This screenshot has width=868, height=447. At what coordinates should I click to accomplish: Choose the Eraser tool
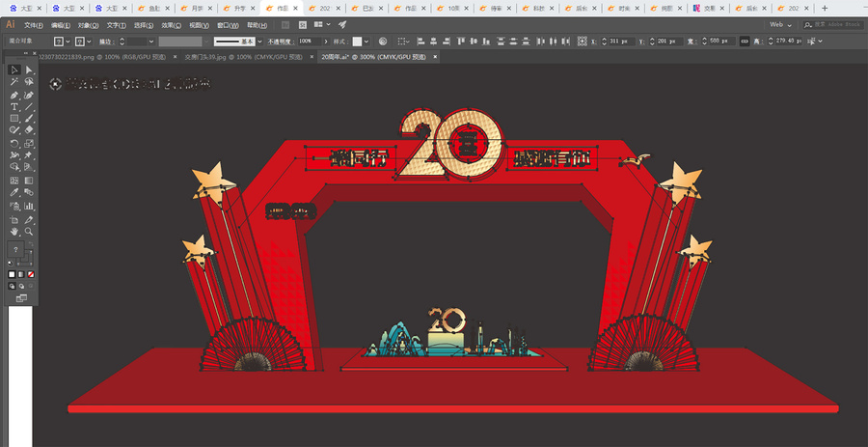pyautogui.click(x=29, y=130)
